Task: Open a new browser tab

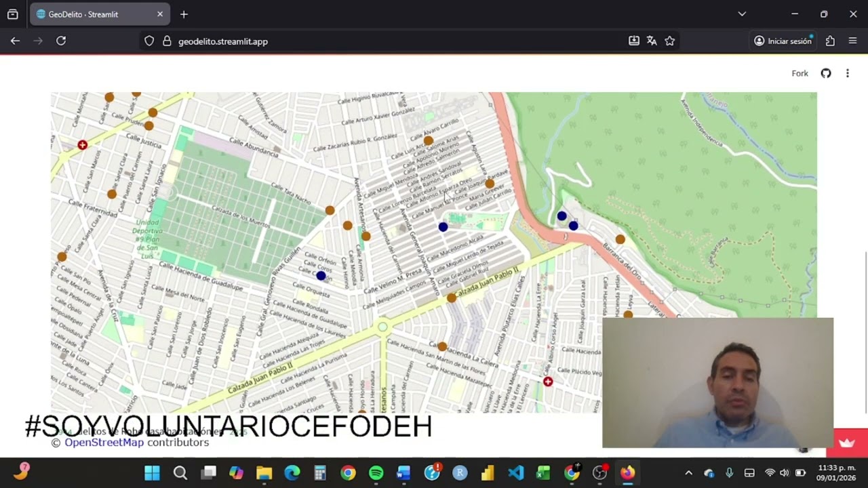Action: pyautogui.click(x=184, y=14)
